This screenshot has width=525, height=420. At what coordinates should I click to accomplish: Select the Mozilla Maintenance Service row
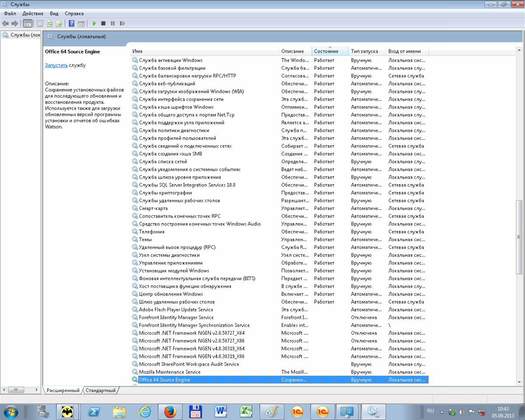(170, 372)
